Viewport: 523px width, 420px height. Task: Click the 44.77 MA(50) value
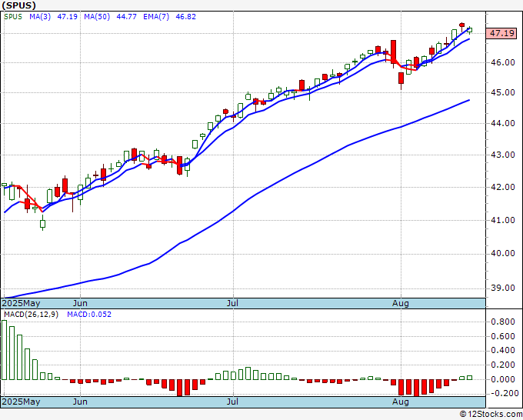(126, 17)
